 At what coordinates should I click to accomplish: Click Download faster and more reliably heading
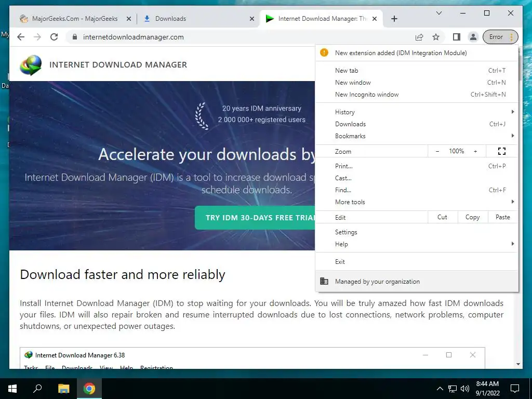[123, 274]
